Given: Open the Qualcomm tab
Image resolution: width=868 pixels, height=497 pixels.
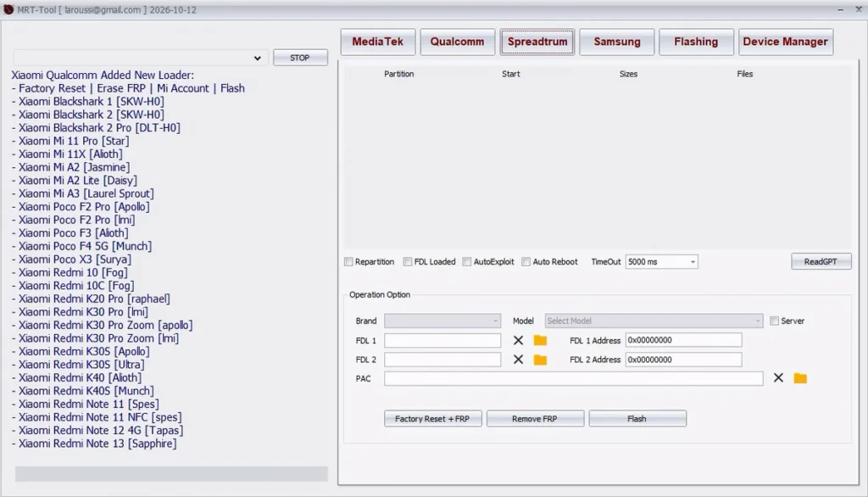Looking at the screenshot, I should (x=457, y=42).
